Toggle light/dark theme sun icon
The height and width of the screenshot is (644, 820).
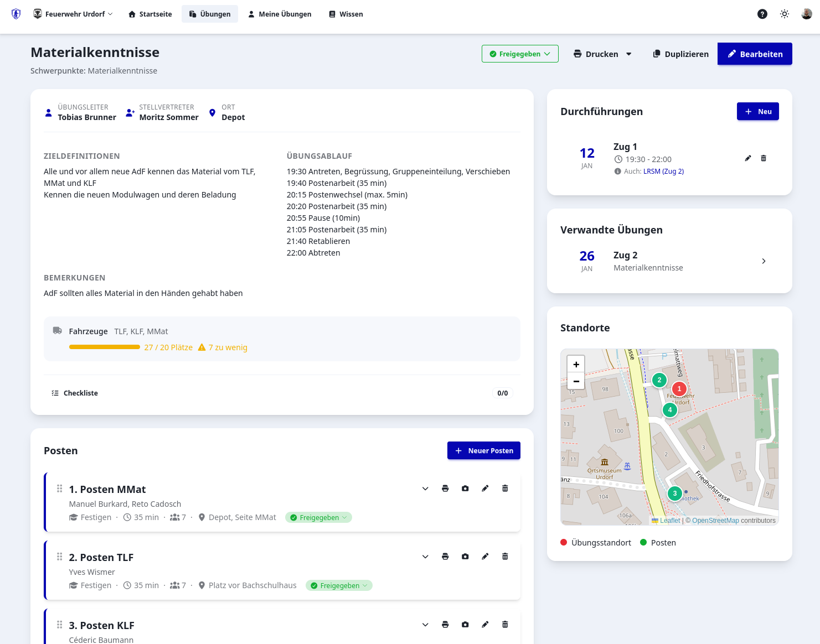(x=785, y=14)
